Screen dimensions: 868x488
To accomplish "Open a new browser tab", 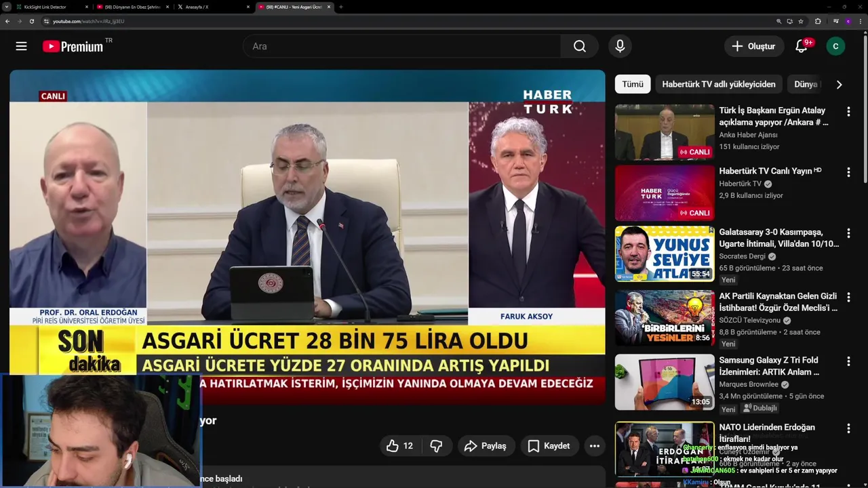I will (340, 7).
